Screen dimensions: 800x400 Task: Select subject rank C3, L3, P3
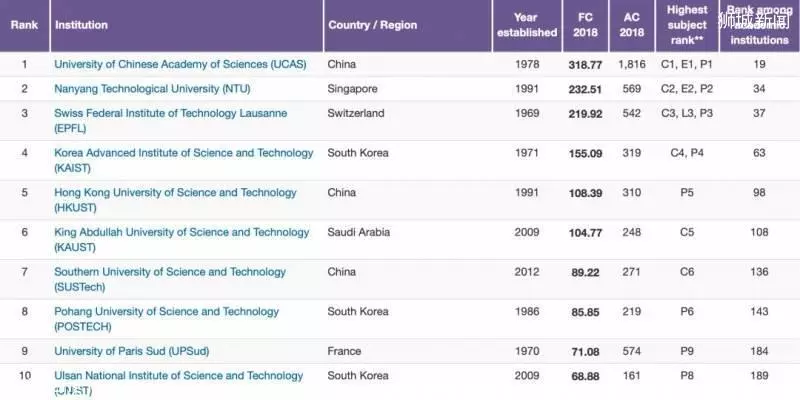(687, 113)
